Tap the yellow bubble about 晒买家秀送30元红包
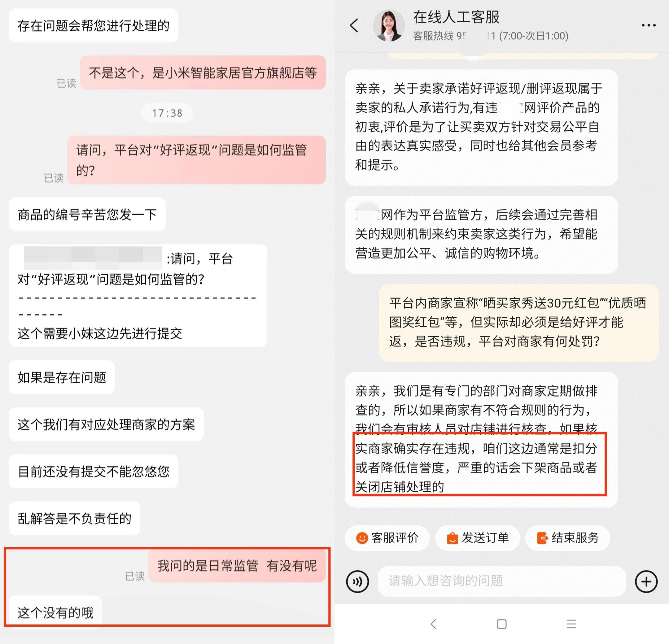669x644 pixels. 518,323
